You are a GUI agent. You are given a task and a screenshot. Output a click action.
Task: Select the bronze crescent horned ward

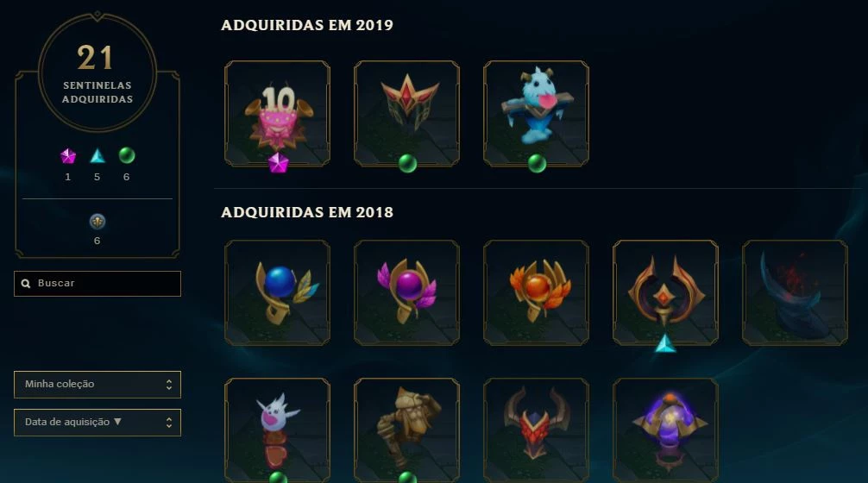(666, 292)
